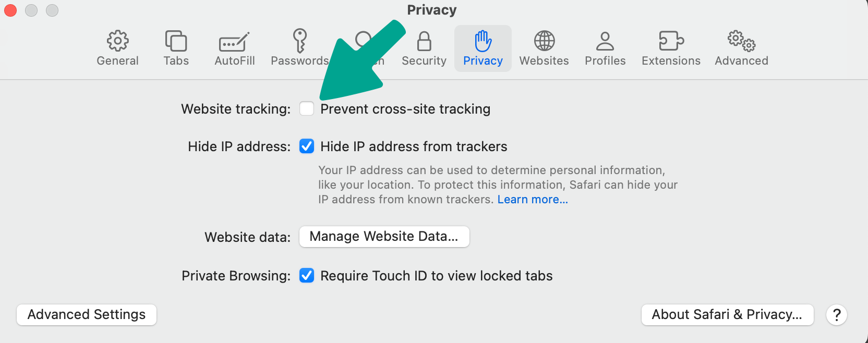Open the Extensions puzzle piece icon
Image resolution: width=868 pixels, height=343 pixels.
click(671, 41)
